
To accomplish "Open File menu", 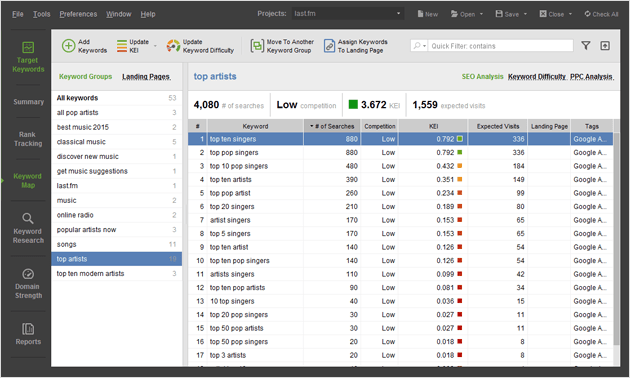I will [18, 14].
